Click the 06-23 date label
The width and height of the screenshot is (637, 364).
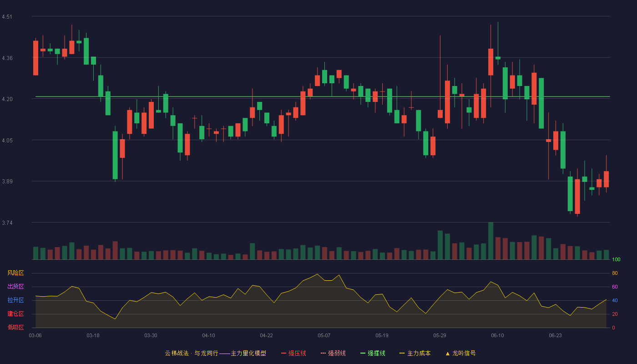(555, 335)
